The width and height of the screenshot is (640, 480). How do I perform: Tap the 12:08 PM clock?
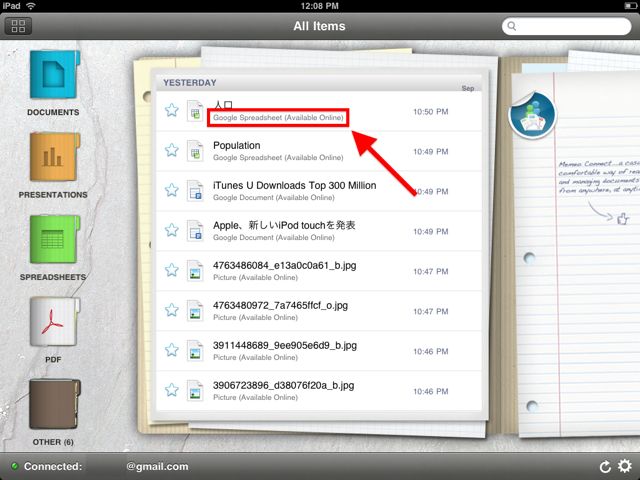pyautogui.click(x=320, y=6)
